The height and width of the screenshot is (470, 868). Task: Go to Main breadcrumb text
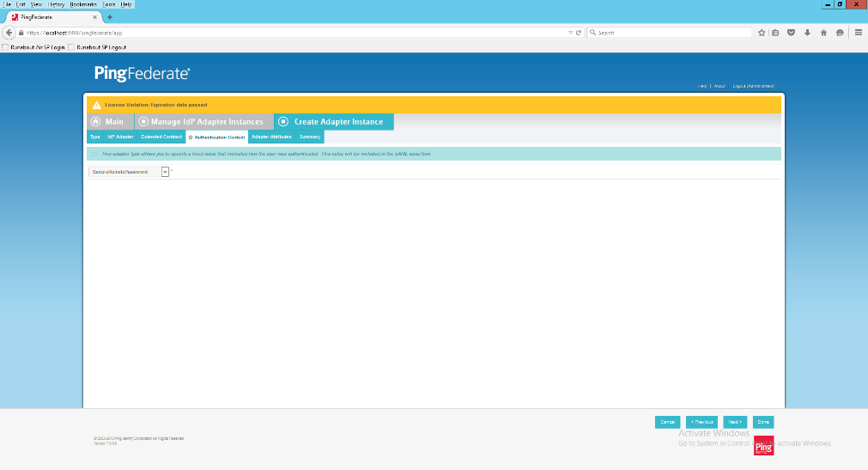(x=114, y=121)
